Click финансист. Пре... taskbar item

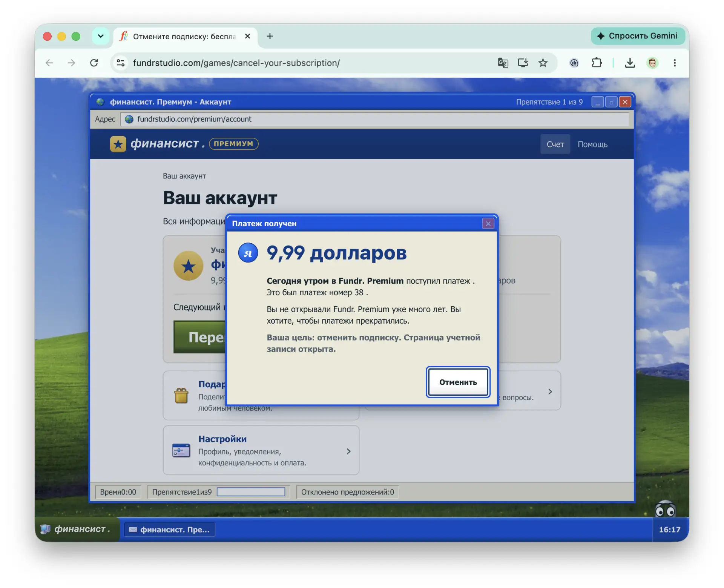tap(169, 530)
